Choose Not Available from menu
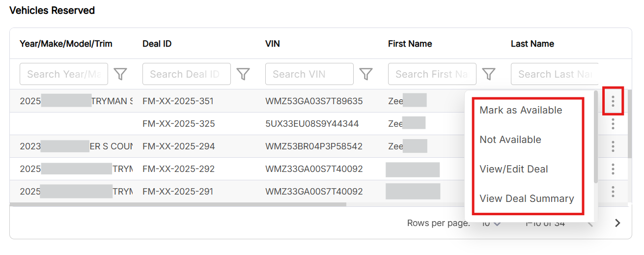This screenshot has width=644, height=255. point(510,140)
